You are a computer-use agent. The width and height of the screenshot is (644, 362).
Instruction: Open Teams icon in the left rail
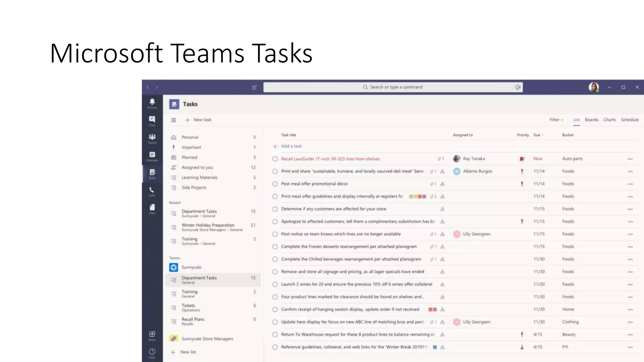pos(152,139)
